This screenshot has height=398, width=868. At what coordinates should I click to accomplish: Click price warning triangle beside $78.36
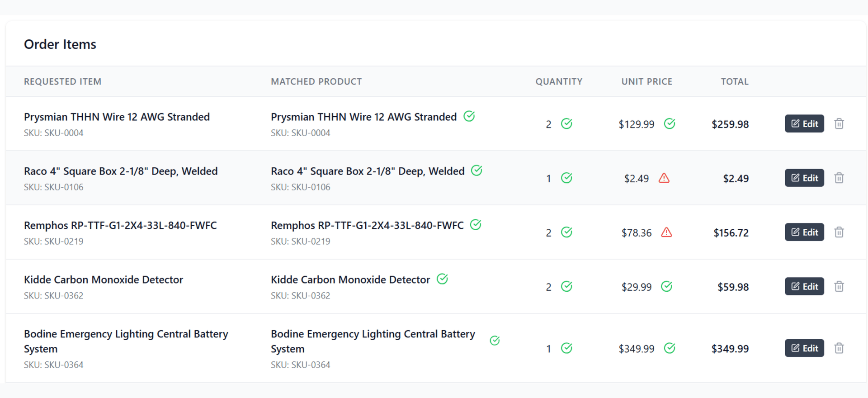666,232
